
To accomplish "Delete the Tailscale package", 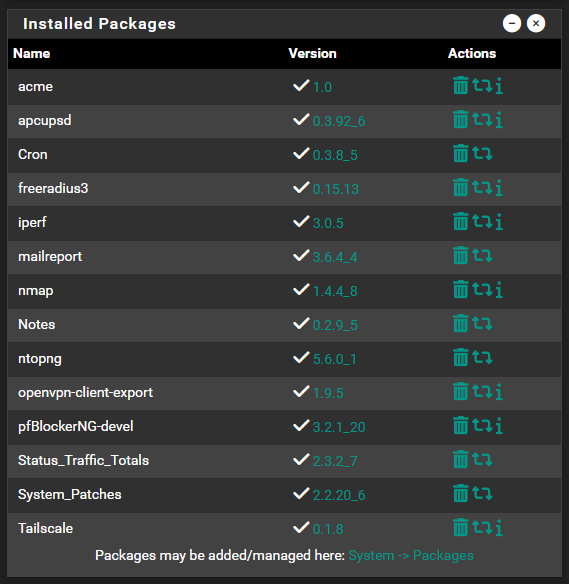I will tap(461, 527).
